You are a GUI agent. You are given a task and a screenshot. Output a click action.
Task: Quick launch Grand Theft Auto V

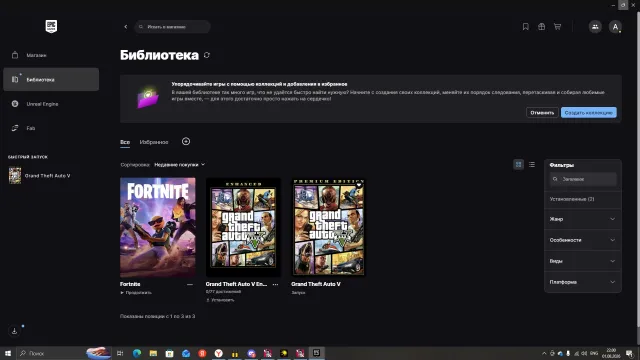tap(40, 176)
